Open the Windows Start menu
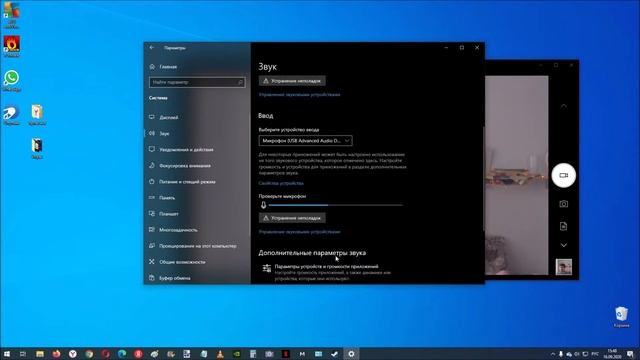The image size is (640, 360). 7,354
